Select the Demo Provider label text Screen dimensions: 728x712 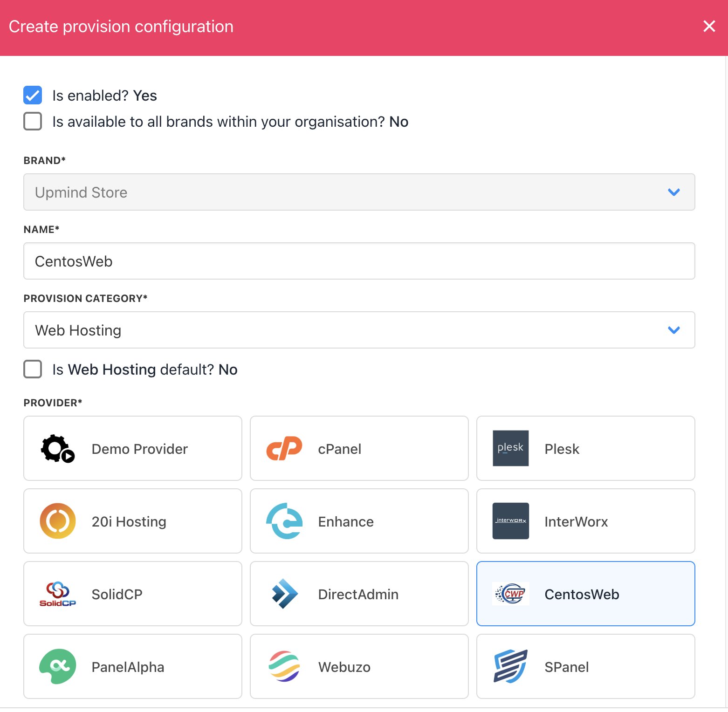coord(140,449)
